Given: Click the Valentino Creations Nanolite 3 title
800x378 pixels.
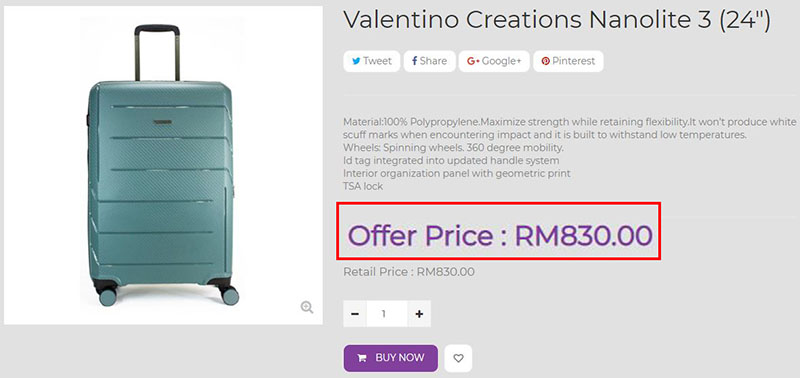Looking at the screenshot, I should click(x=557, y=20).
